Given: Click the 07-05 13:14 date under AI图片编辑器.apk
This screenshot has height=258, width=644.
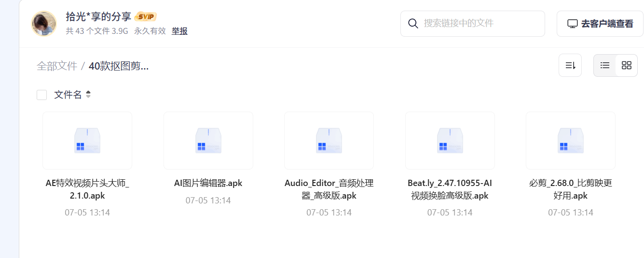Looking at the screenshot, I should (x=208, y=201).
